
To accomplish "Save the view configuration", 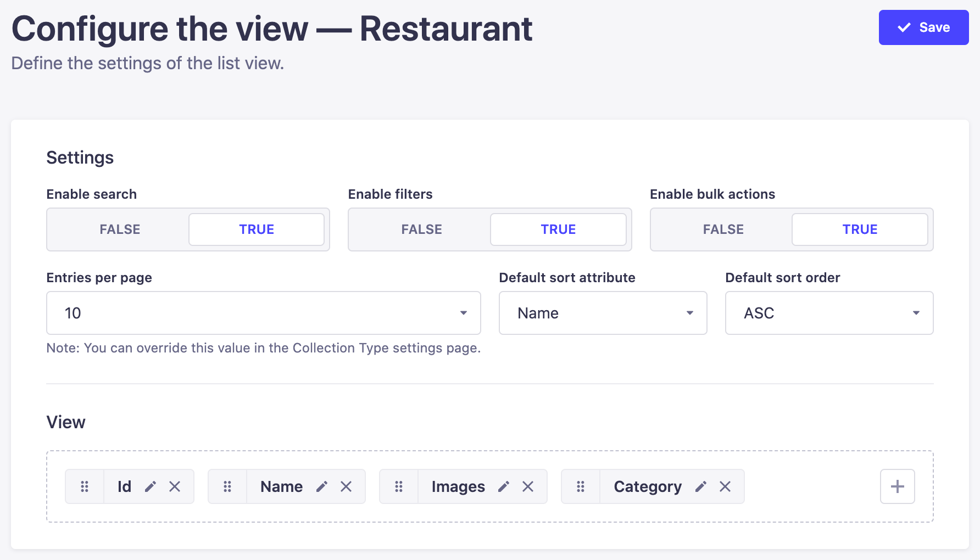I will tap(923, 27).
